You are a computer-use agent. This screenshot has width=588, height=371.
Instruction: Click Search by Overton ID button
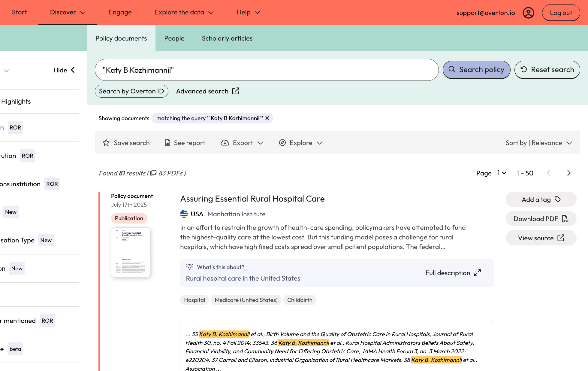pos(131,91)
